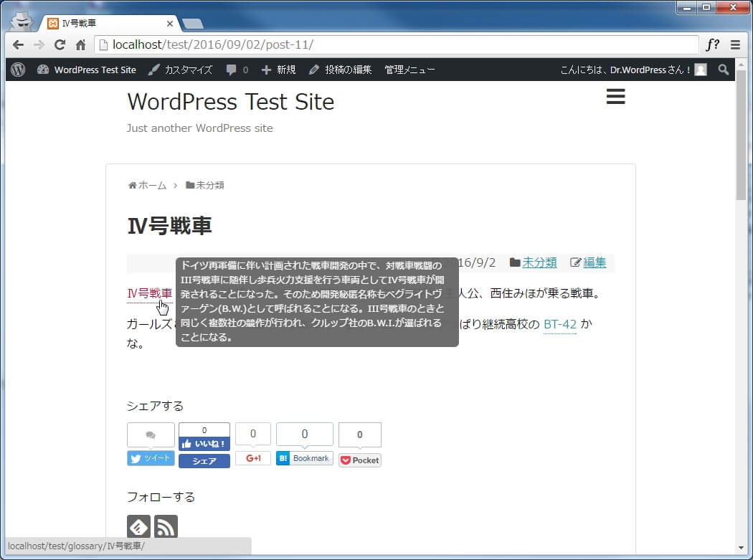Open the hamburger menu icon

tap(615, 97)
